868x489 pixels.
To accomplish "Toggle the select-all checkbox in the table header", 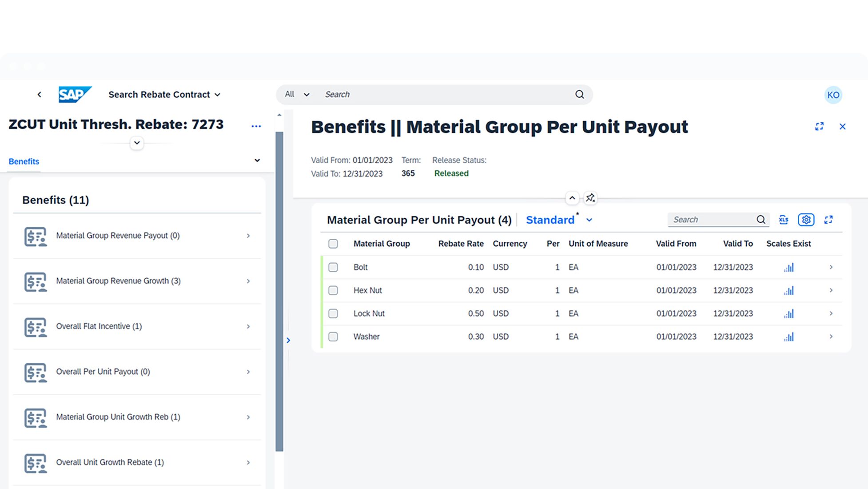I will pyautogui.click(x=333, y=244).
